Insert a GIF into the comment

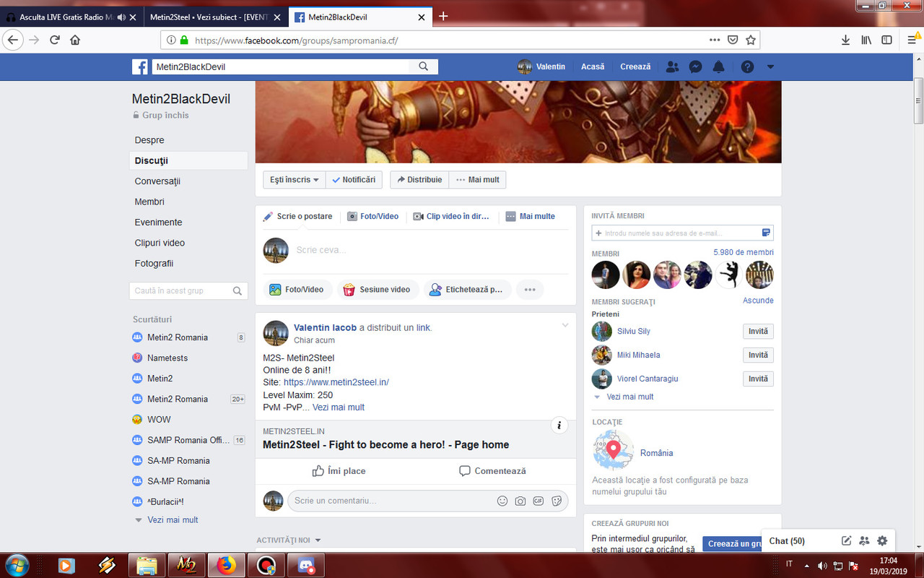[539, 500]
